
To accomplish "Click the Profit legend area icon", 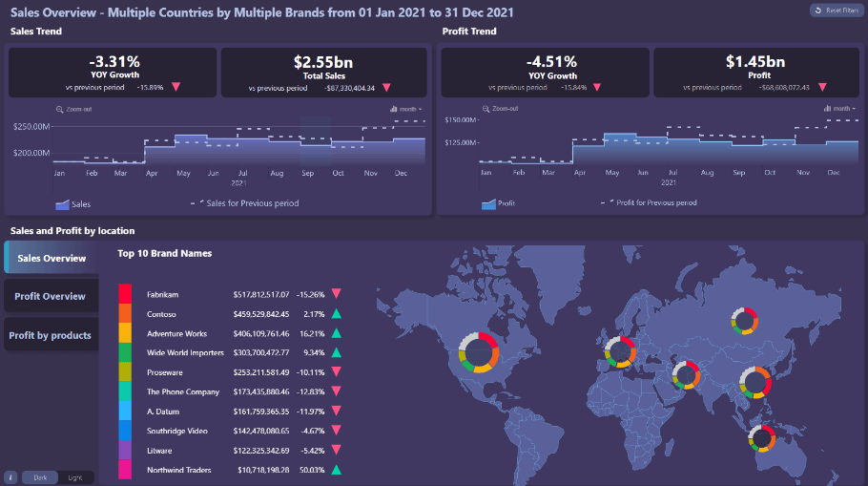I will click(x=488, y=203).
